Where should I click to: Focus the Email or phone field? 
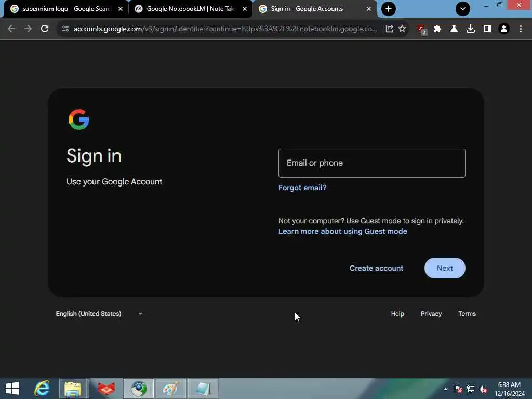[x=372, y=163]
